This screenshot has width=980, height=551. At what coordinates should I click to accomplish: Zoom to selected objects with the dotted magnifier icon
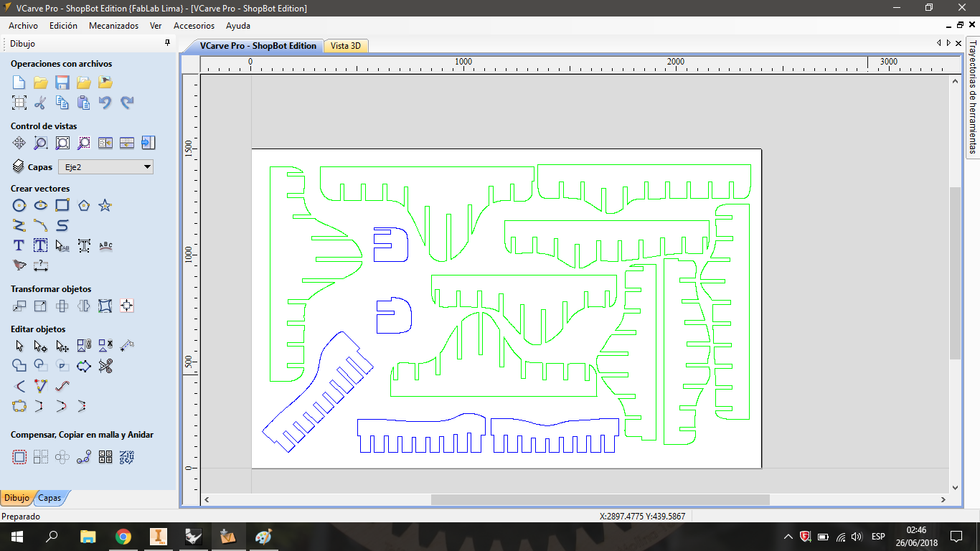point(84,143)
